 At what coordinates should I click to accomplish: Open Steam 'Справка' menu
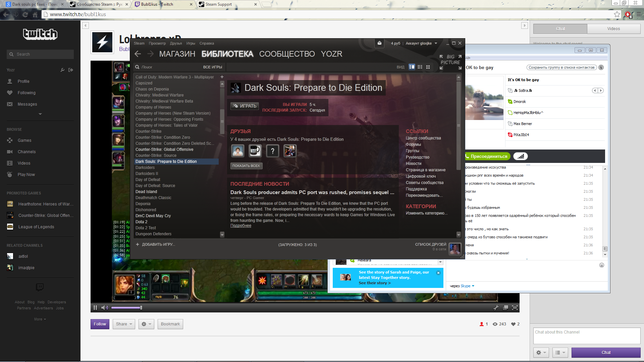pyautogui.click(x=207, y=43)
